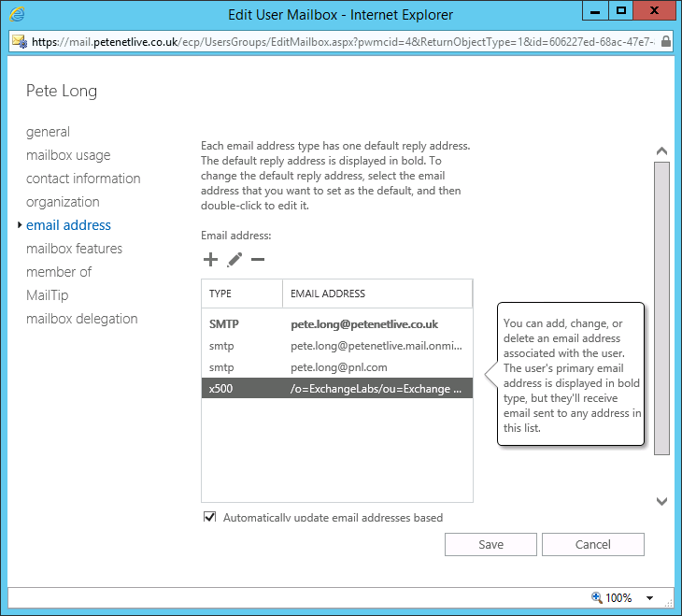Image resolution: width=682 pixels, height=616 pixels.
Task: Open the general section
Action: coord(48,132)
